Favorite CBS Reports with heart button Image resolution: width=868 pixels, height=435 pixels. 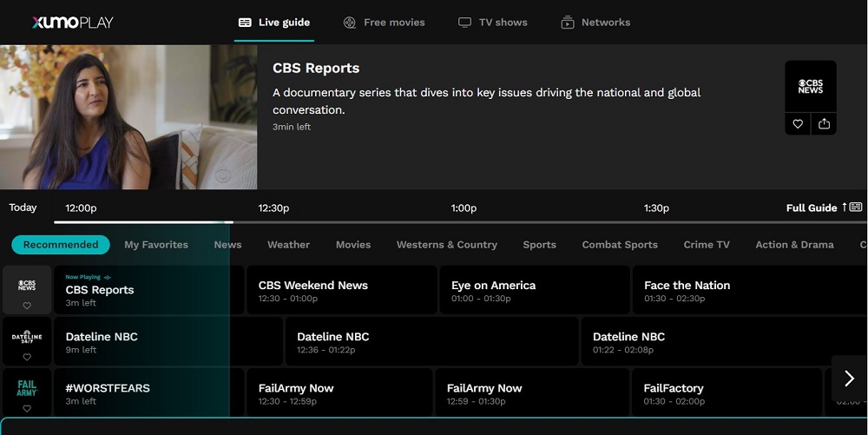[x=798, y=124]
